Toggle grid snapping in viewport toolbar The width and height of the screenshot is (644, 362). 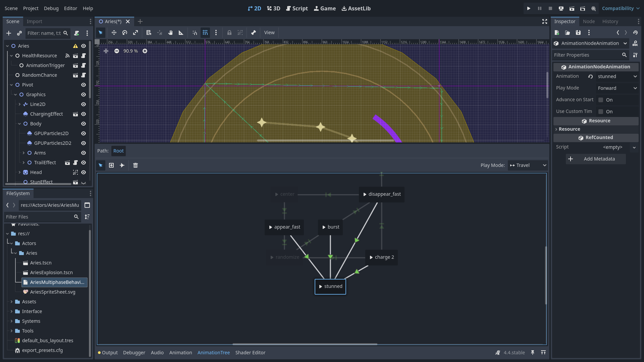click(x=205, y=33)
